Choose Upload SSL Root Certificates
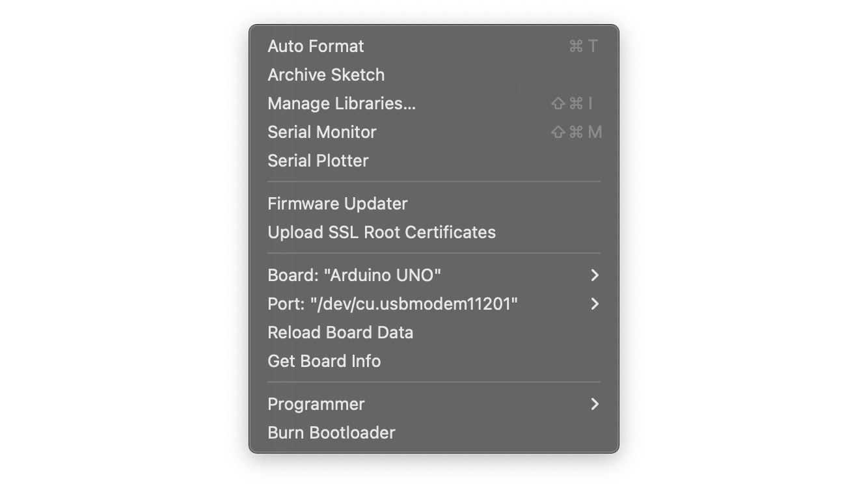 point(381,232)
